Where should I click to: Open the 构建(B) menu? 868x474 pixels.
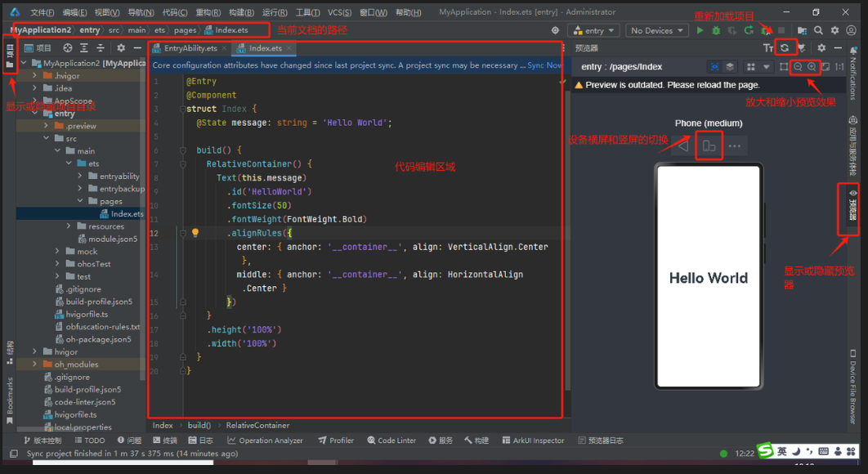[241, 12]
